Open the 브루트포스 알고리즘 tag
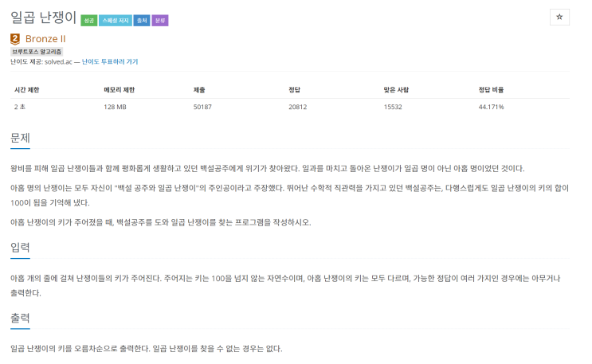 click(37, 52)
